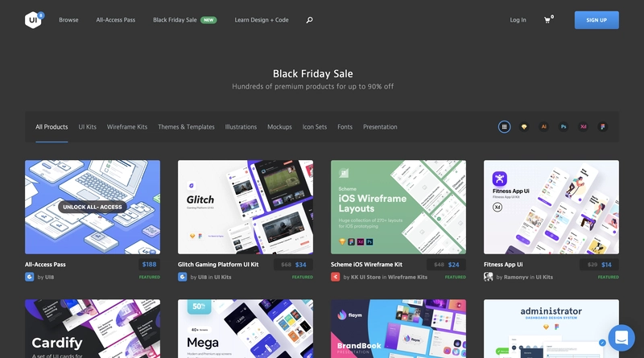
Task: Open the Wireframe Kits category link under Scheme
Action: pyautogui.click(x=407, y=277)
